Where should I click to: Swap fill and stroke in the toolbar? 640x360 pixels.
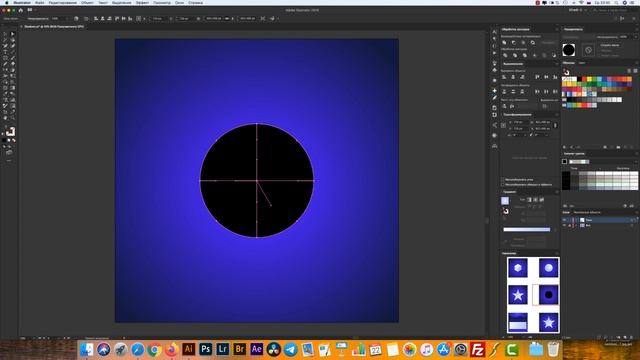[14, 127]
